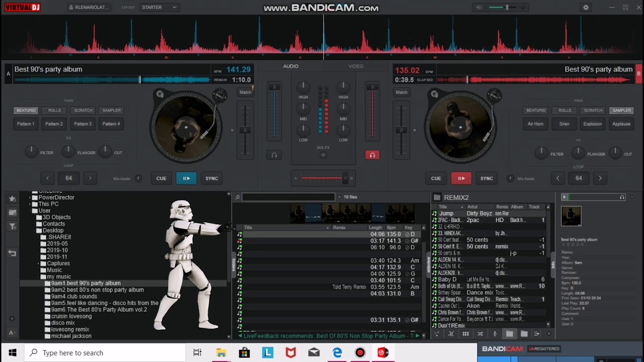Screen dimensions: 644x362
Task: Select the ROLLS pads tab on deck A
Action: click(x=54, y=111)
